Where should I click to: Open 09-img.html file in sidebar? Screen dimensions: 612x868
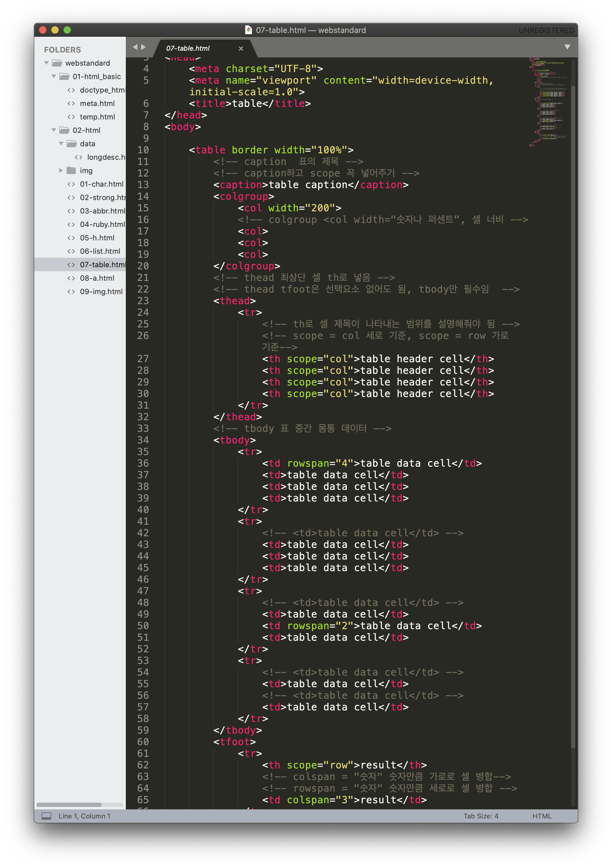(101, 291)
